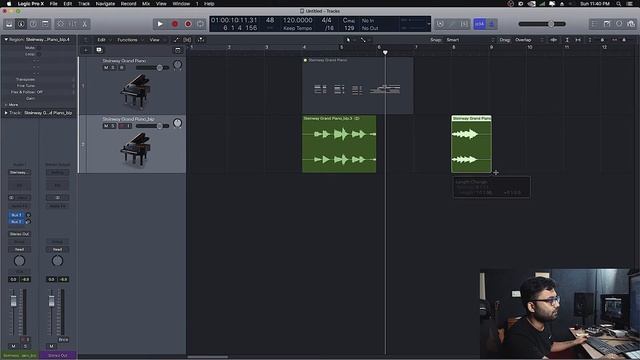Record-enable the first Steinway Grand Piano track
Image resolution: width=640 pixels, height=360 pixels.
point(121,68)
